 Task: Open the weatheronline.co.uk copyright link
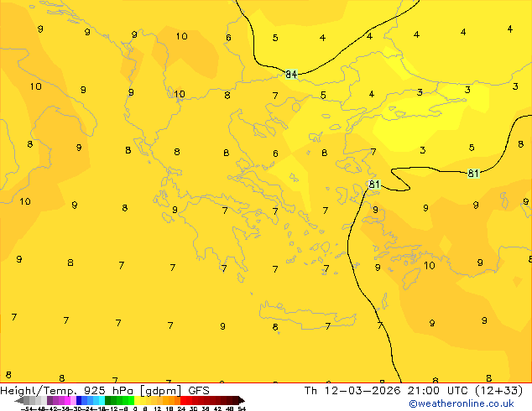click(461, 404)
